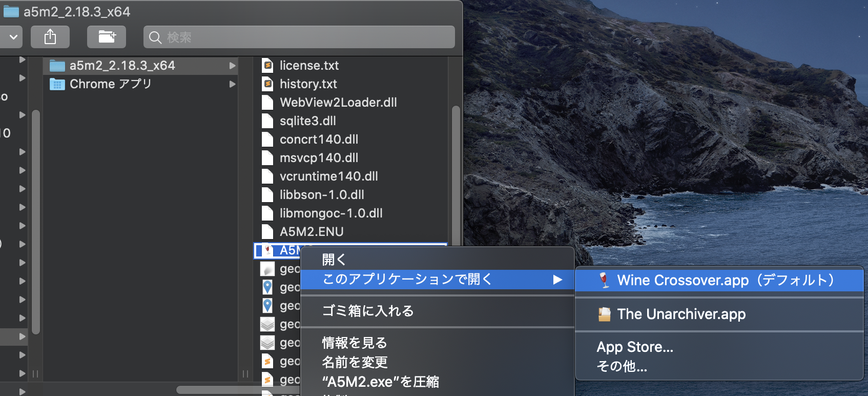Select A5M2.ENU file name
Screen dimensions: 868x396
click(x=312, y=232)
